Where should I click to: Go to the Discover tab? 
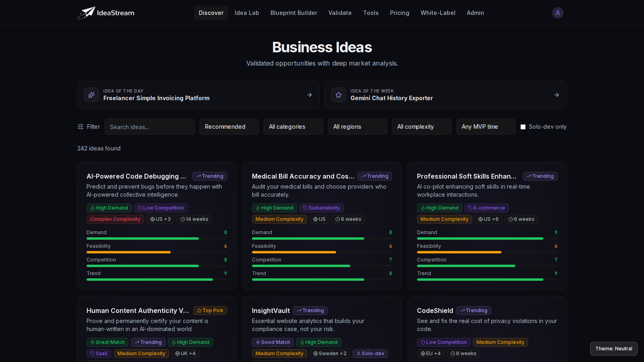point(211,13)
